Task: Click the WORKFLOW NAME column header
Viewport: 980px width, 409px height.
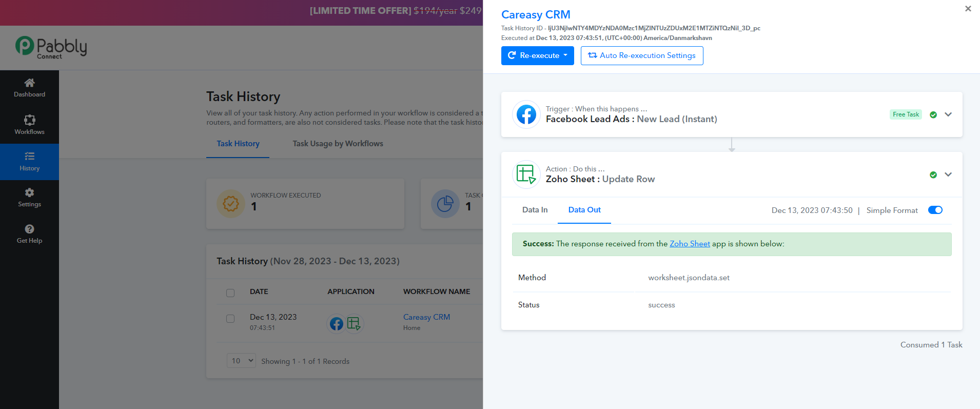Action: pyautogui.click(x=437, y=291)
